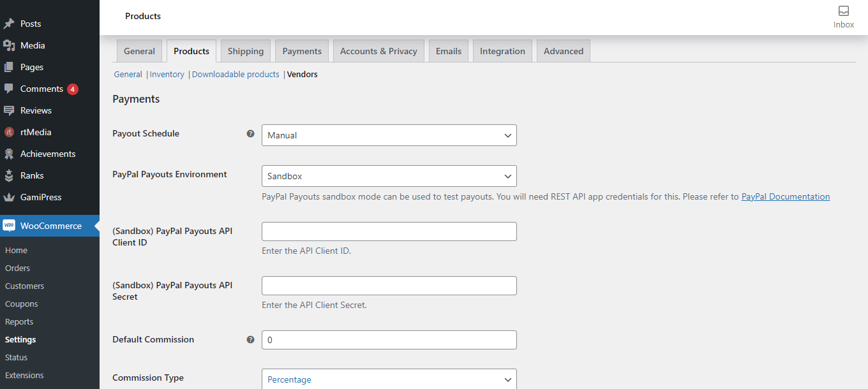
Task: Open the Payout Schedule dropdown
Action: click(x=389, y=135)
